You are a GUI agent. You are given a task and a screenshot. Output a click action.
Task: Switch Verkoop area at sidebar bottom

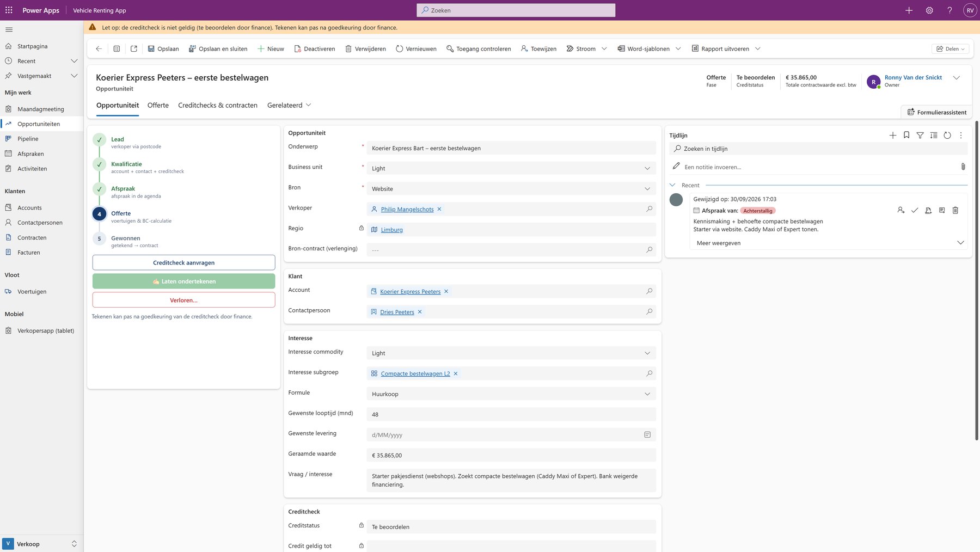(42, 544)
